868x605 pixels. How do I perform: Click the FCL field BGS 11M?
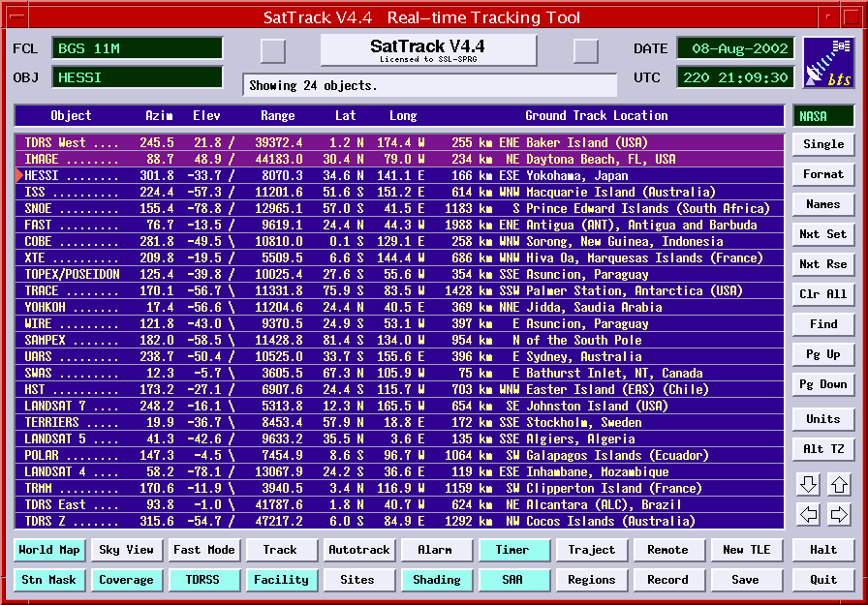[x=138, y=48]
